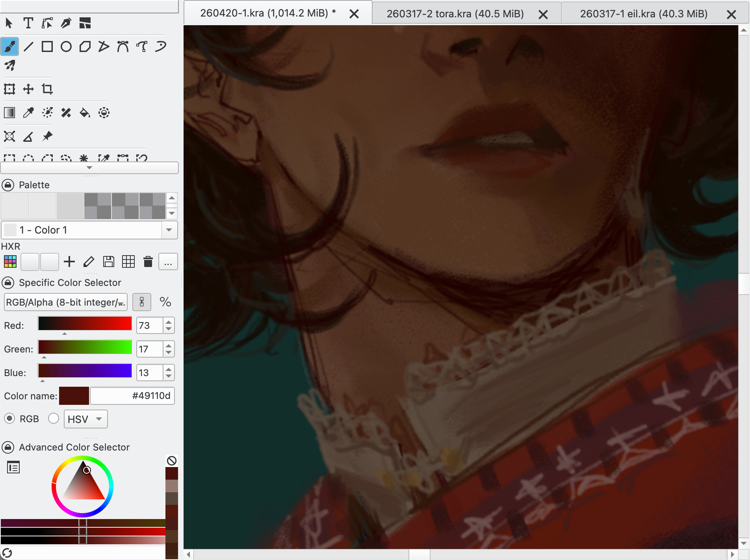Add a new color to palette
The height and width of the screenshot is (560, 750).
pyautogui.click(x=69, y=261)
